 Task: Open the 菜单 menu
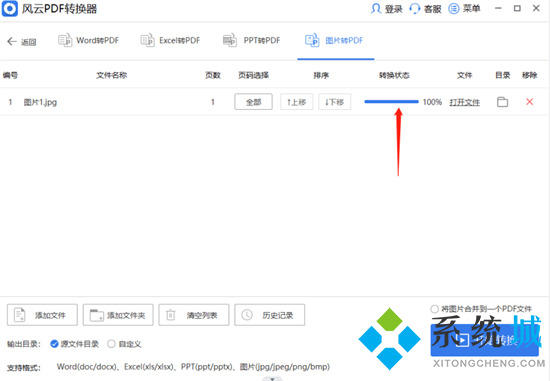tap(464, 9)
